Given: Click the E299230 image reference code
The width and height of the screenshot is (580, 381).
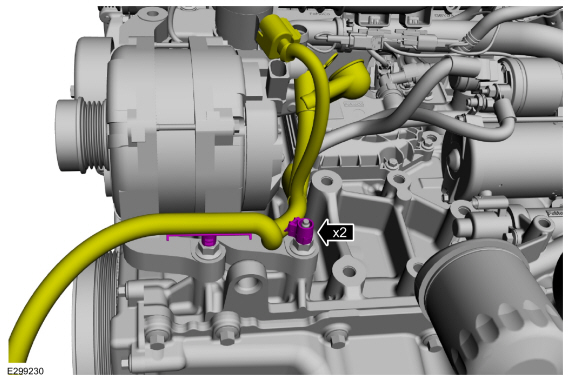Looking at the screenshot, I should 26,371.
